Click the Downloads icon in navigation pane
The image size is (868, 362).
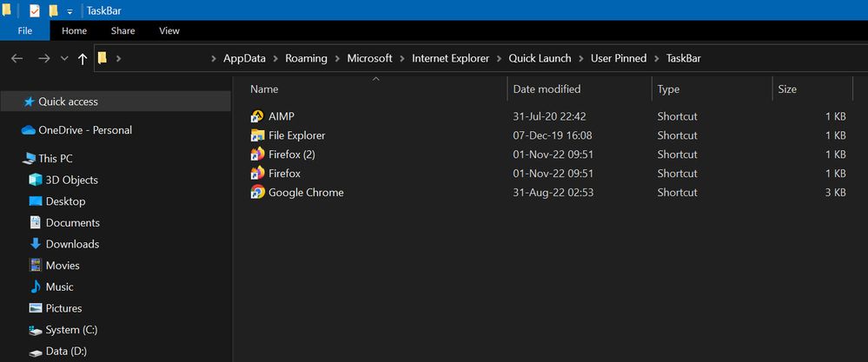click(36, 244)
